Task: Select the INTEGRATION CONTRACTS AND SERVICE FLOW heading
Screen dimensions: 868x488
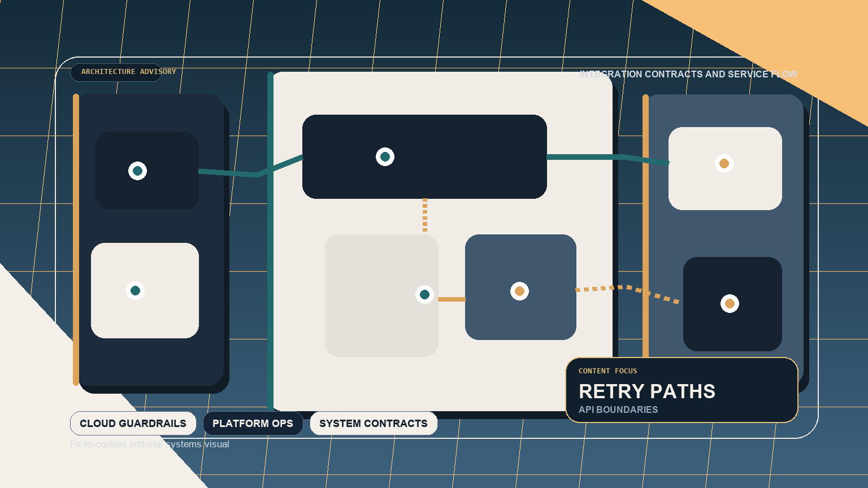Action: click(690, 74)
